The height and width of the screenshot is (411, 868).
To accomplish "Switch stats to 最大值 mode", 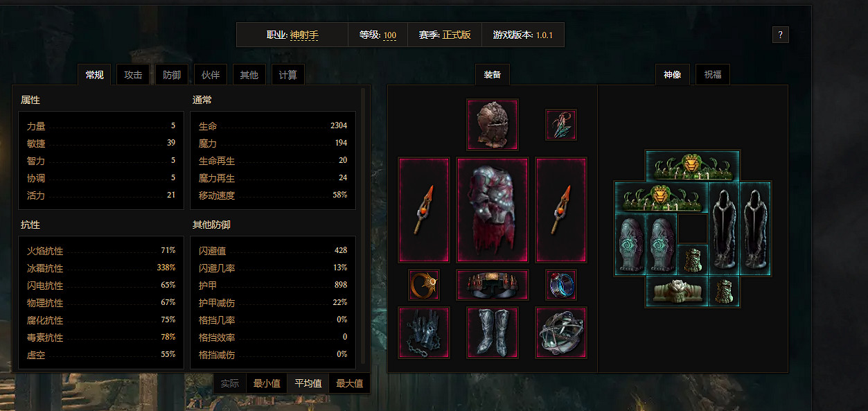I will click(349, 383).
